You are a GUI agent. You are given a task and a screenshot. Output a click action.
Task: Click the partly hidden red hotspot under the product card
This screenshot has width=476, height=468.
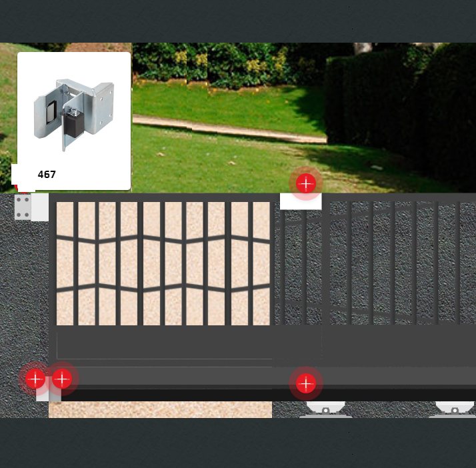tap(24, 191)
